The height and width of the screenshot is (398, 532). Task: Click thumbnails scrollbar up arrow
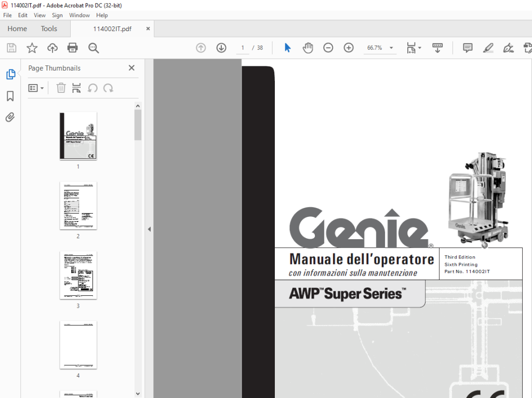pos(138,106)
